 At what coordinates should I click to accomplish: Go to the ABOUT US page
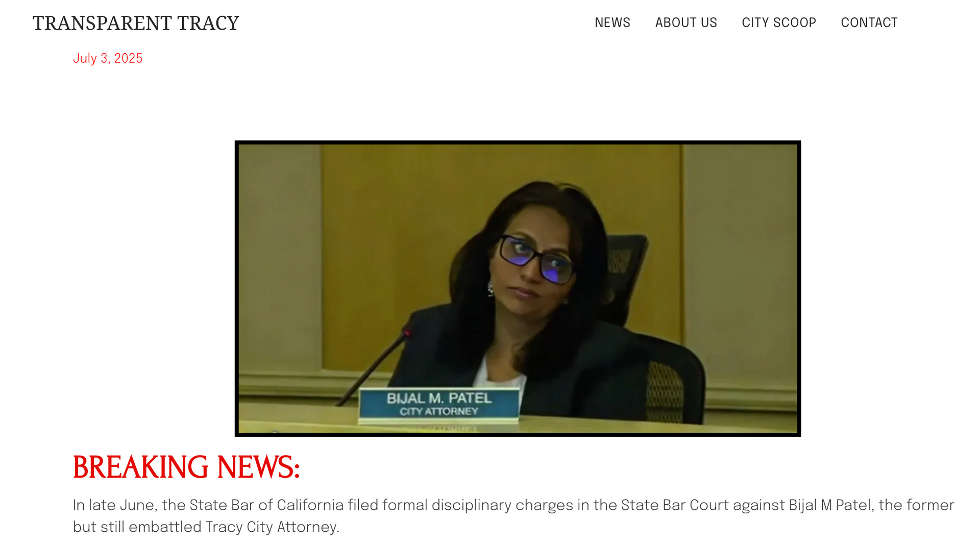(686, 22)
